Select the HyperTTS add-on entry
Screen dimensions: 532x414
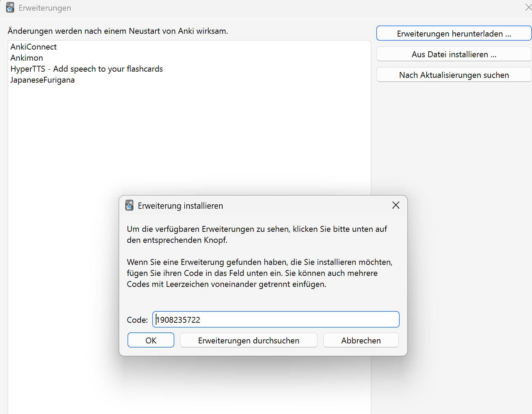86,69
